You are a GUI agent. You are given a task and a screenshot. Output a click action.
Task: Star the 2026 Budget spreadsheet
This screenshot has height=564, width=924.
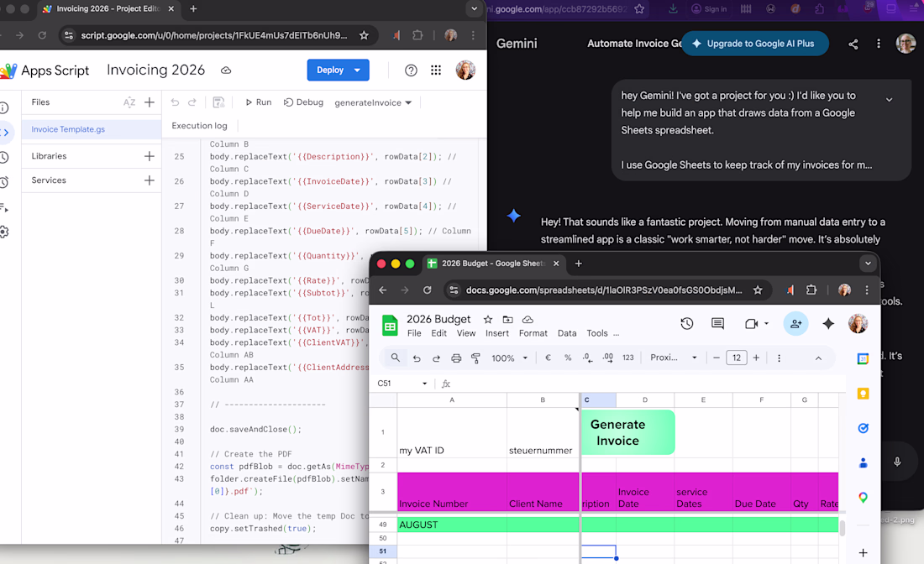pyautogui.click(x=488, y=320)
